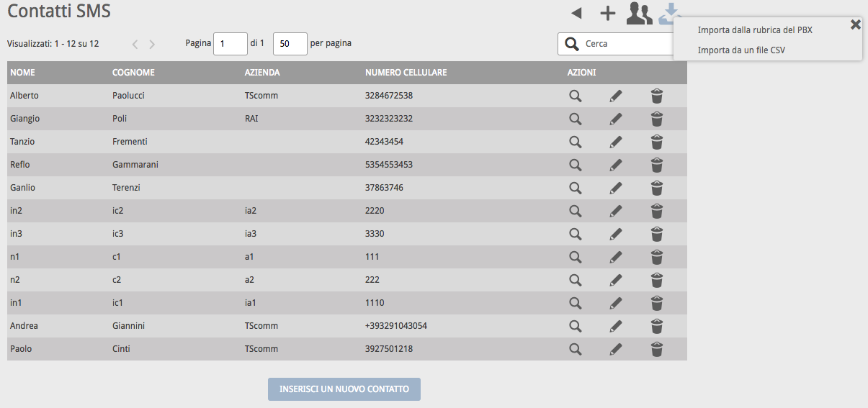Select Importa dalla rubrica del PBX option
This screenshot has height=408, width=868.
tap(755, 30)
